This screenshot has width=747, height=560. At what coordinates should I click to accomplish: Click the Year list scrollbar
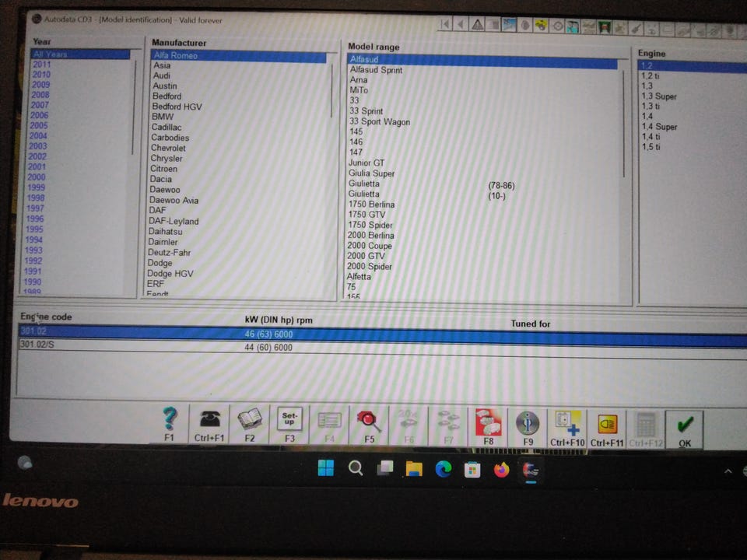tap(134, 107)
